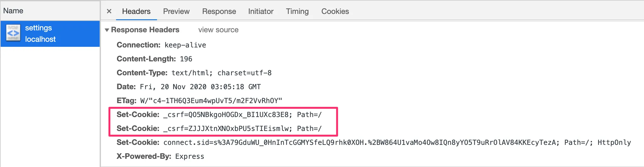The image size is (644, 167).
Task: Switch to the Headers tab
Action: pyautogui.click(x=136, y=11)
